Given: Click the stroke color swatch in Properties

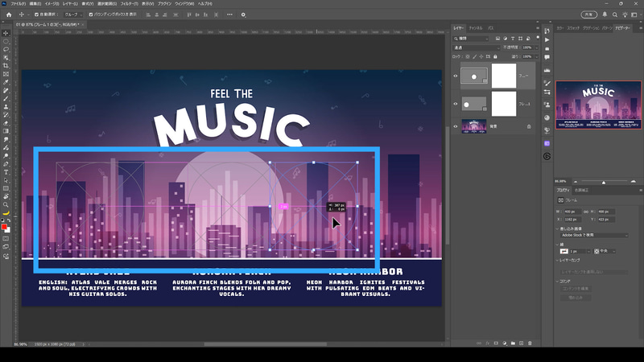Looking at the screenshot, I should 564,251.
